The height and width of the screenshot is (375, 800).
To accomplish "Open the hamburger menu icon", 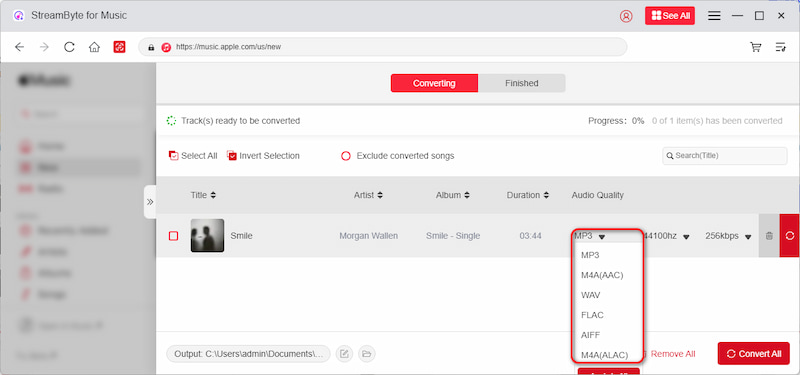I will (x=714, y=16).
